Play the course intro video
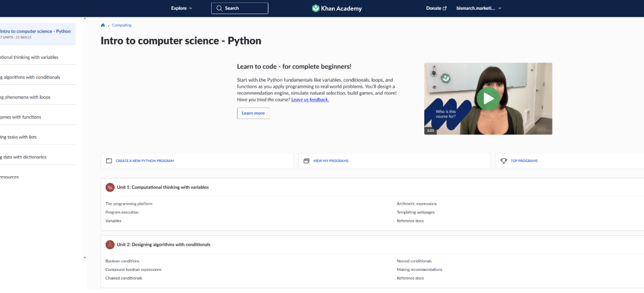Viewport: 644px width, 293px height. tap(488, 98)
